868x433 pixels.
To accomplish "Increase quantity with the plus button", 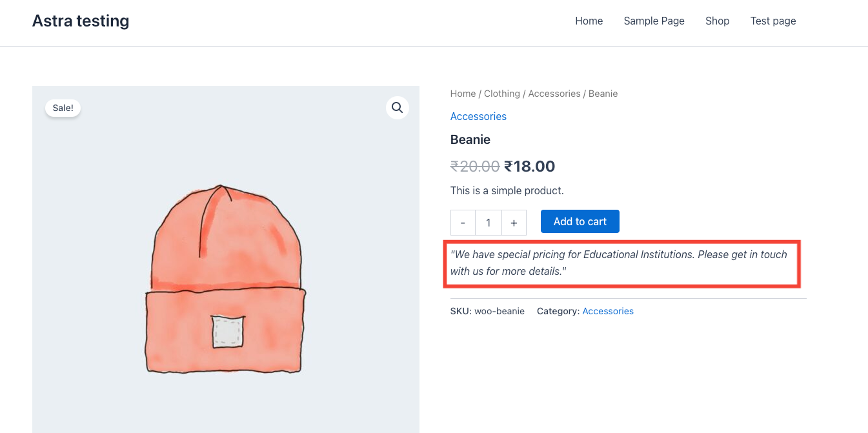I will pyautogui.click(x=514, y=223).
